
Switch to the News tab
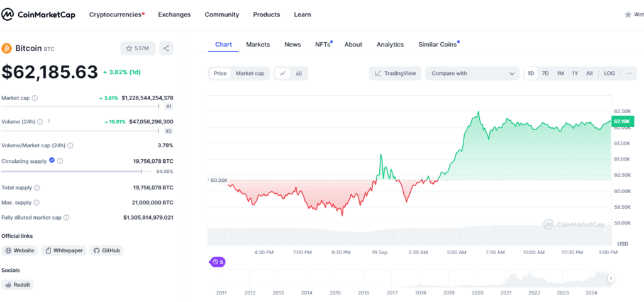(292, 45)
